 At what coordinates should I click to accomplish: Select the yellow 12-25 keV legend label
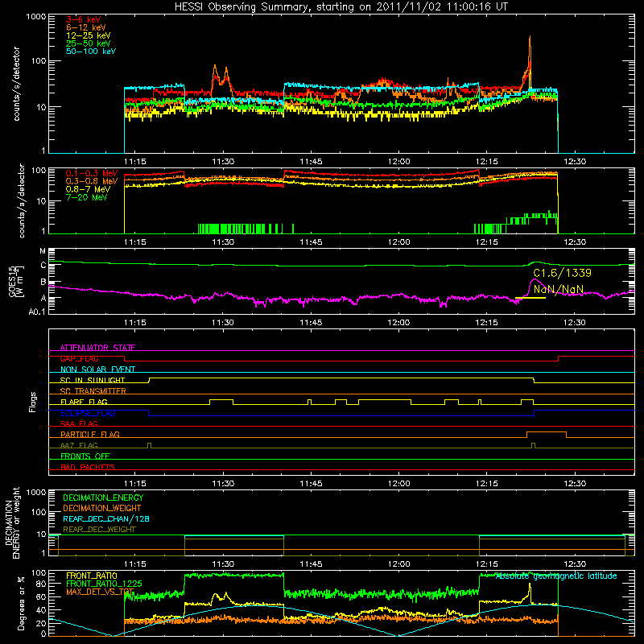pos(89,35)
